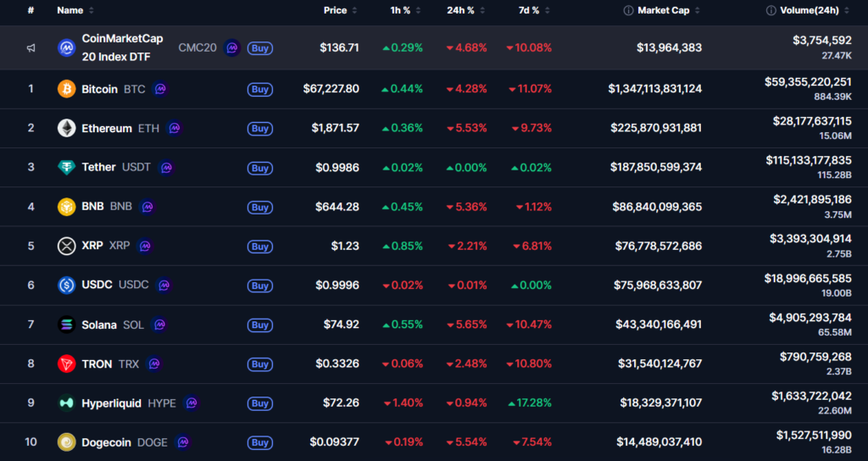Sort by 7d % change
Image resolution: width=868 pixels, height=461 pixels.
tap(534, 10)
